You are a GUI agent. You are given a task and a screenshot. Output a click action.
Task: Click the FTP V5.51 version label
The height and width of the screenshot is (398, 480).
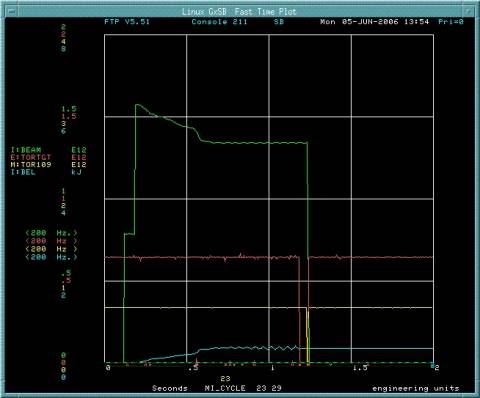coord(127,22)
